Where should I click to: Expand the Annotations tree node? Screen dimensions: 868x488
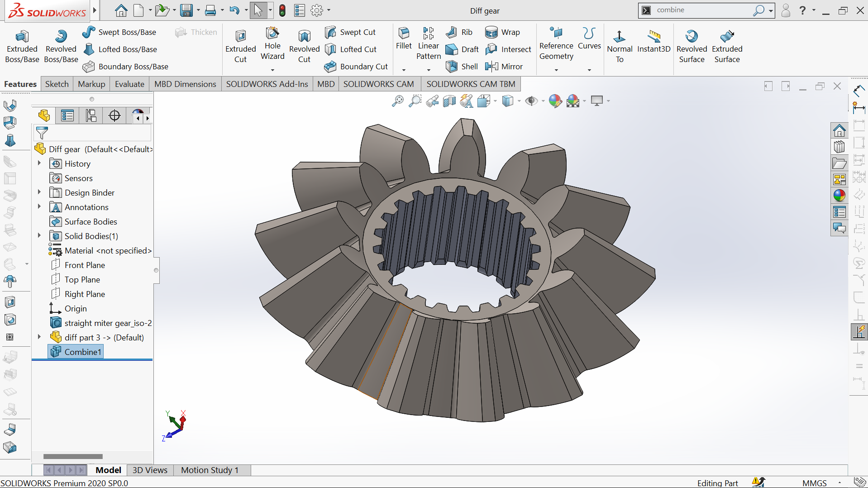[39, 207]
